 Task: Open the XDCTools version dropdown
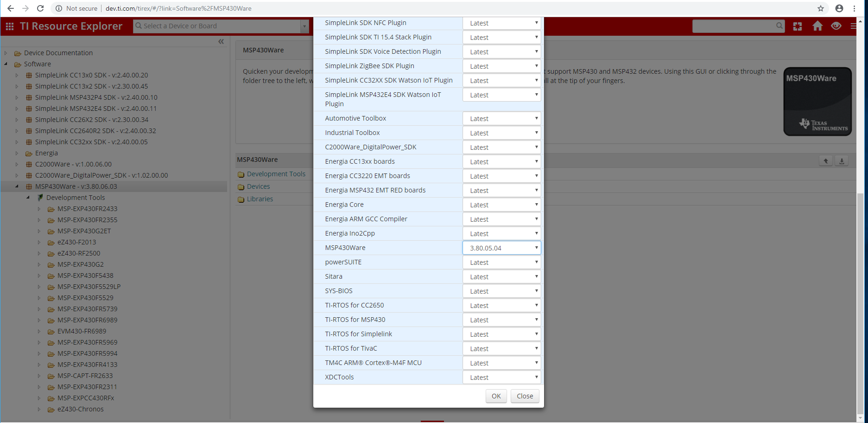(502, 378)
